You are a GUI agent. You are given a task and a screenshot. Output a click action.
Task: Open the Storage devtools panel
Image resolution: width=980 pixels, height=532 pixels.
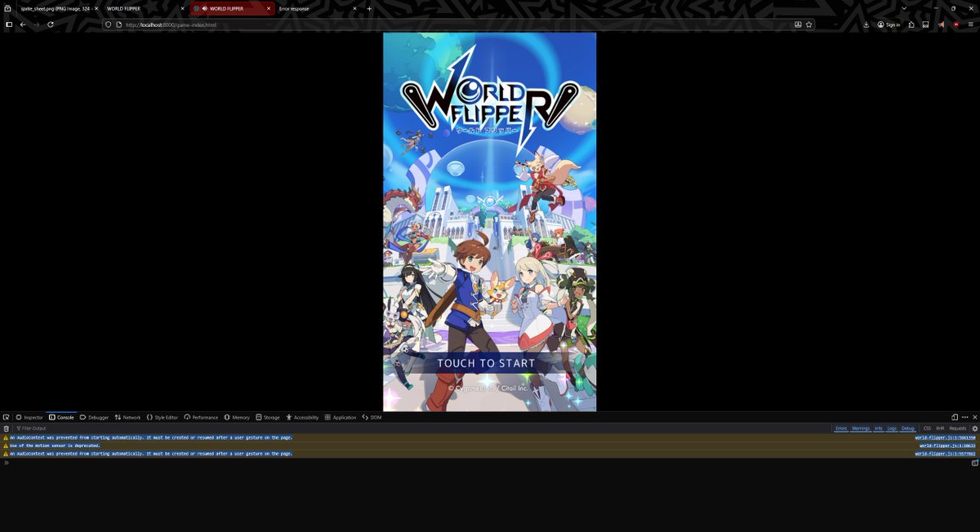click(268, 417)
